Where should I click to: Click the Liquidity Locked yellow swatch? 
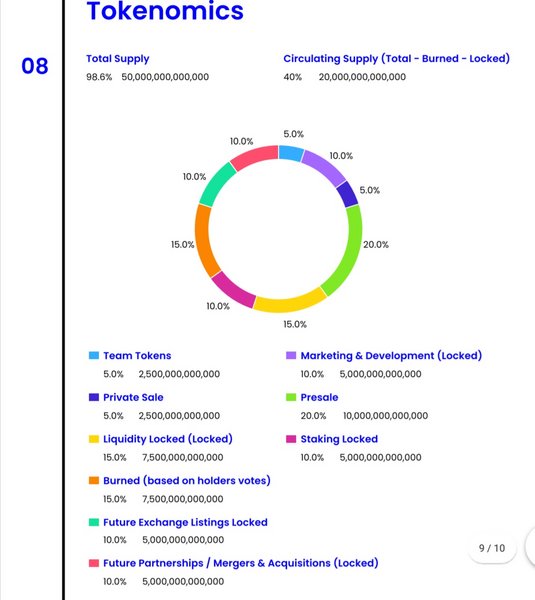pos(94,439)
